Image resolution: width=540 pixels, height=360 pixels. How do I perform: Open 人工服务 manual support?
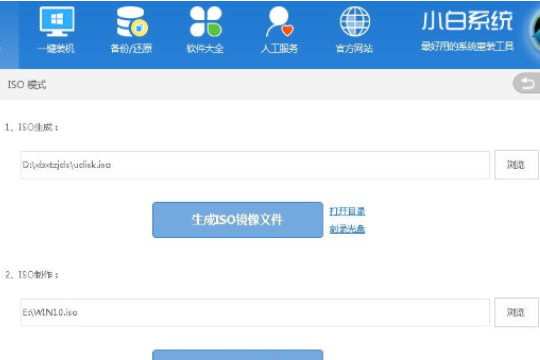[279, 30]
